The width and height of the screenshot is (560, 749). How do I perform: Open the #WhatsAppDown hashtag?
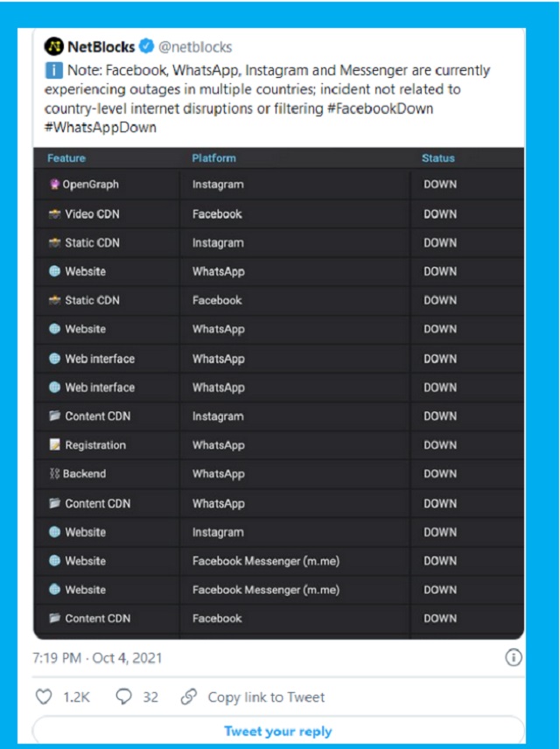point(101,127)
